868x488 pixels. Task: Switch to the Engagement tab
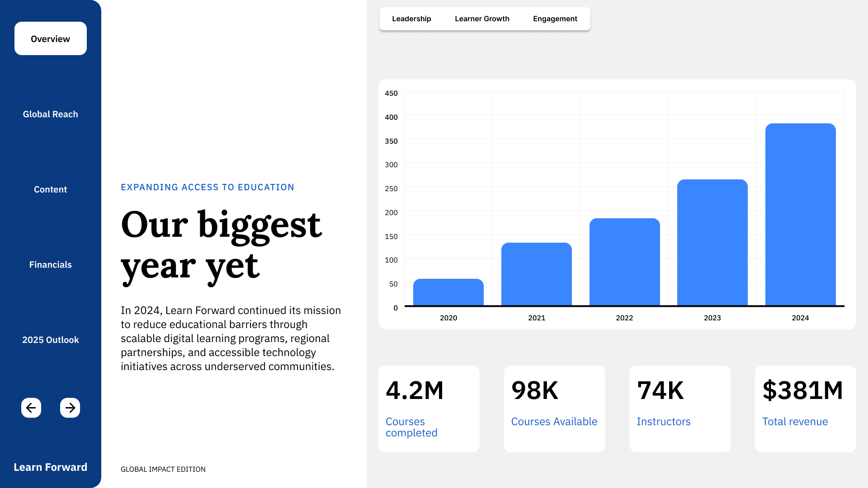tap(555, 19)
